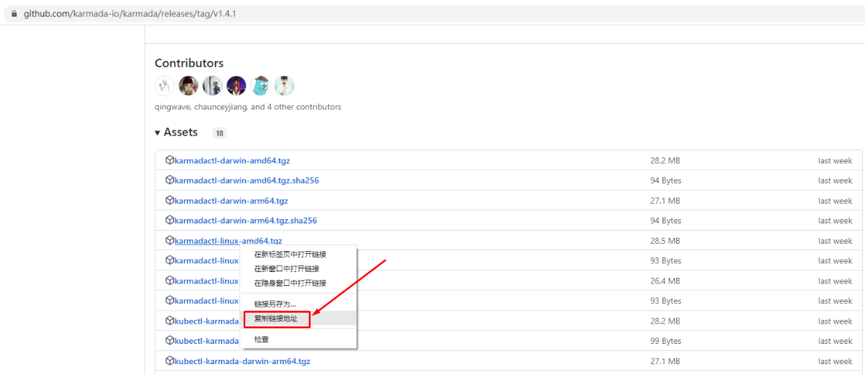Click the 99 Bytes file size
868x383 pixels.
coord(666,341)
